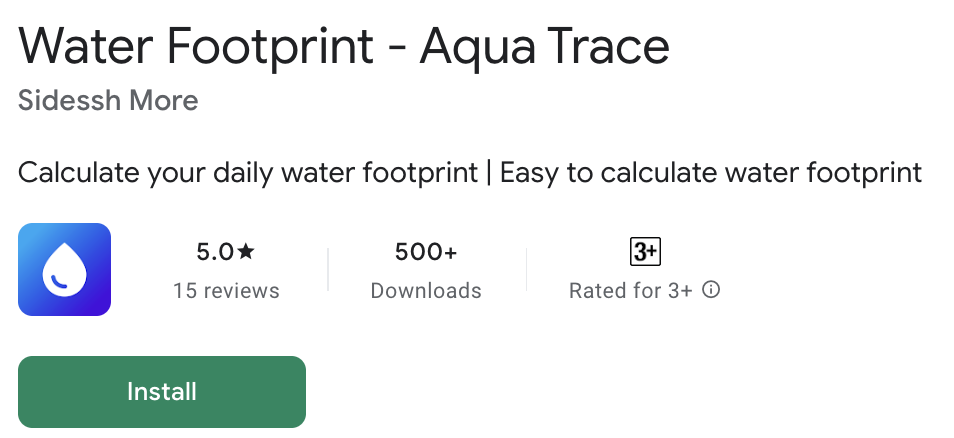
Task: Open the 15 reviews label
Action: click(226, 291)
